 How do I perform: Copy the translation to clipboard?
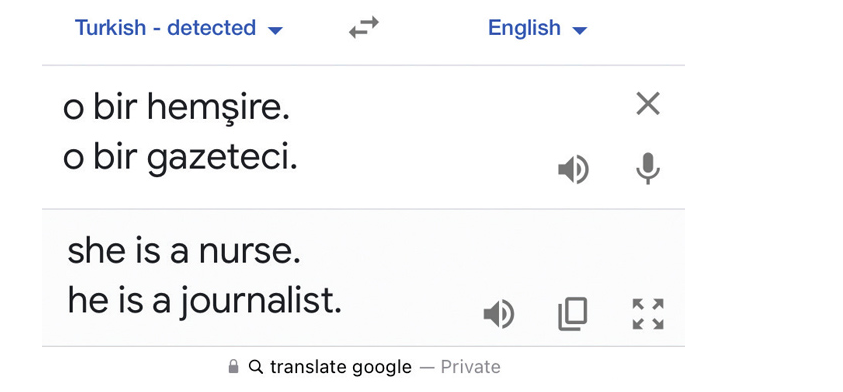click(x=573, y=314)
